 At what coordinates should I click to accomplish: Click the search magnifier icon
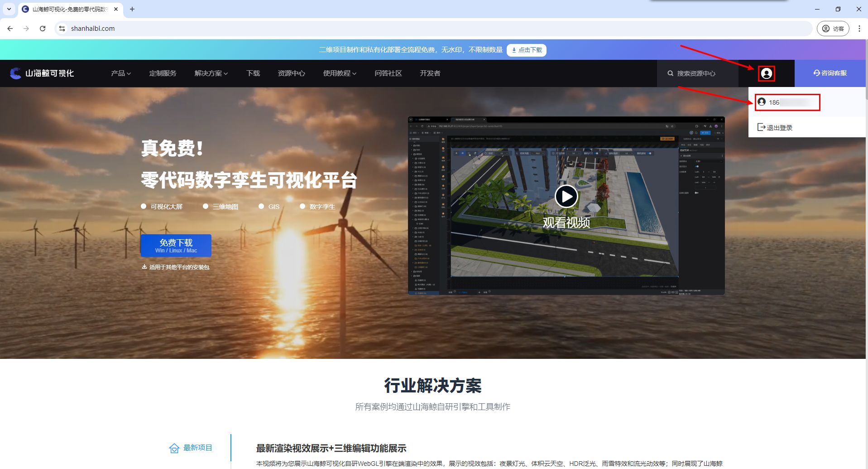tap(670, 73)
